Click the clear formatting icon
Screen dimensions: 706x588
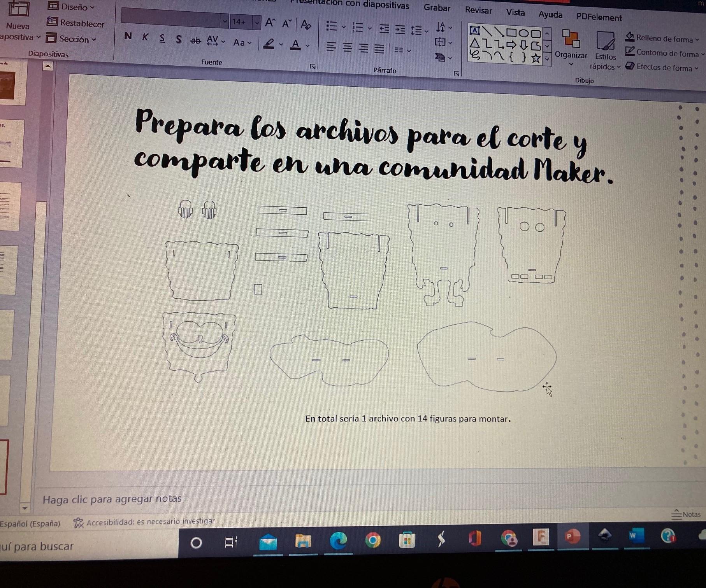coord(306,24)
